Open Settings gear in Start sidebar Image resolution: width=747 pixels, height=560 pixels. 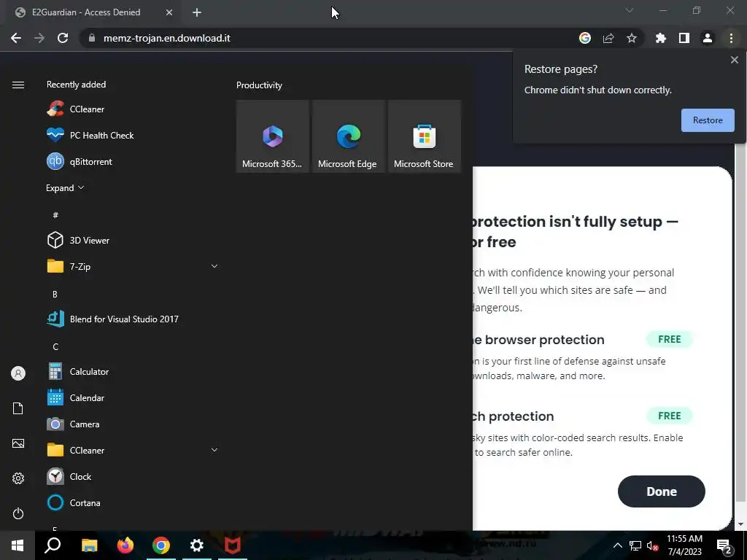click(x=18, y=478)
